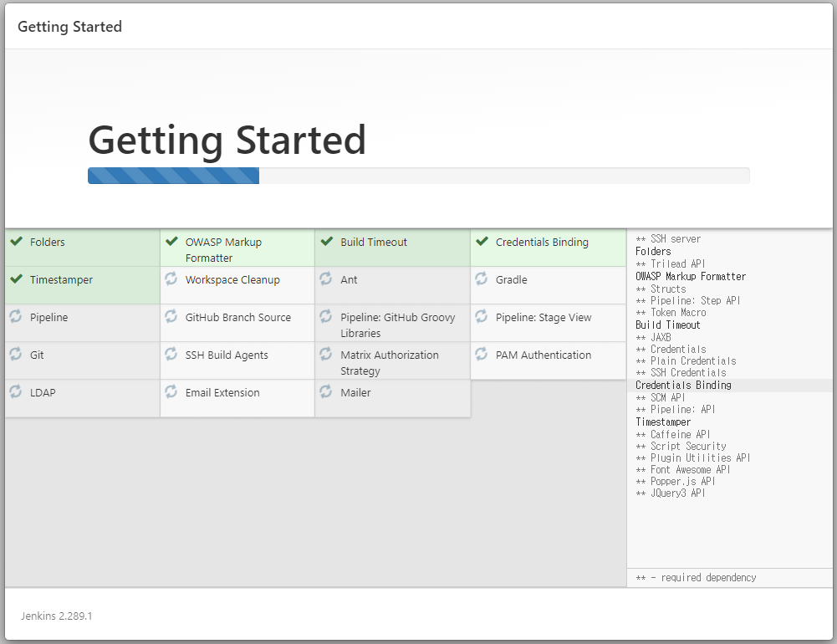Select the Email Extension plugin label
The height and width of the screenshot is (644, 837).
point(222,392)
